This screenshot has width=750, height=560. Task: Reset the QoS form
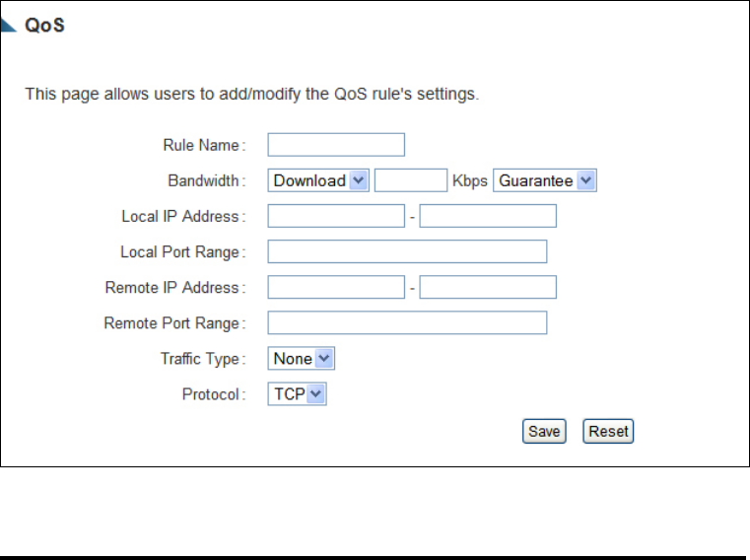[x=608, y=431]
